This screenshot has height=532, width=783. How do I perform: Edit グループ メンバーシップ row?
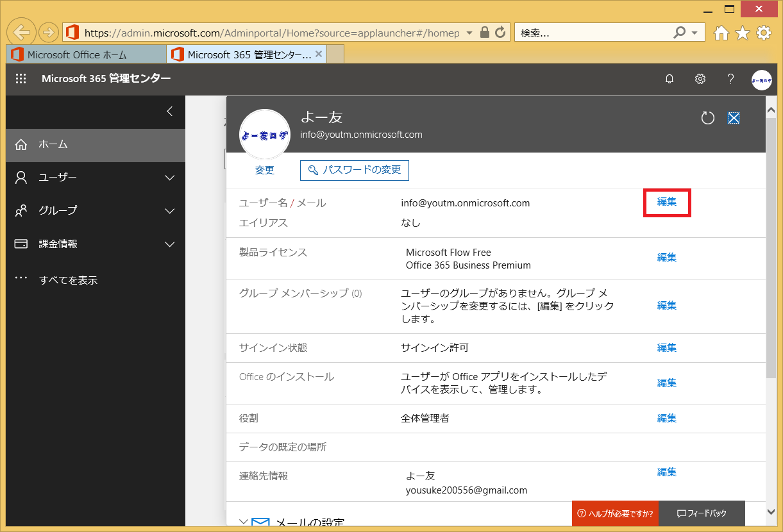(667, 305)
